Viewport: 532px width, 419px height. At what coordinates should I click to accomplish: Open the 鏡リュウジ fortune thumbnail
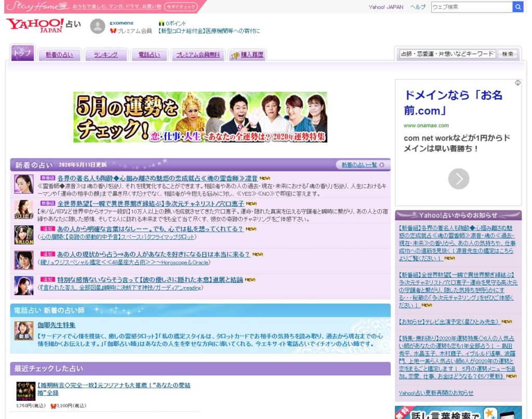point(24,260)
